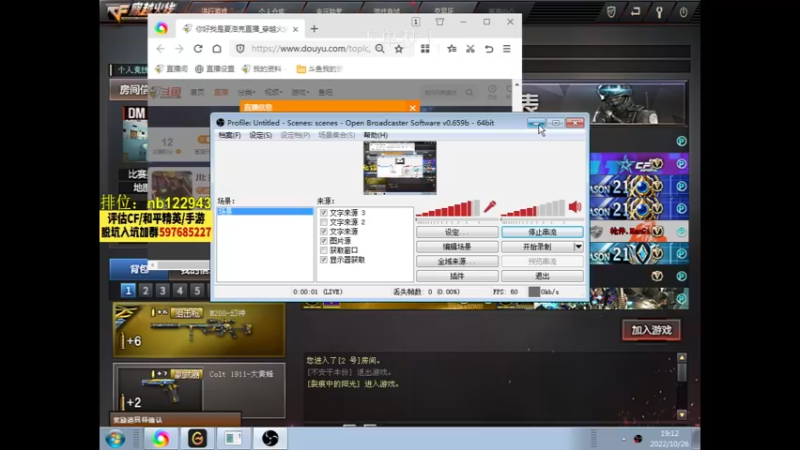The image size is (800, 450).
Task: Toggle 显示器获取 source checkbox
Action: (324, 260)
